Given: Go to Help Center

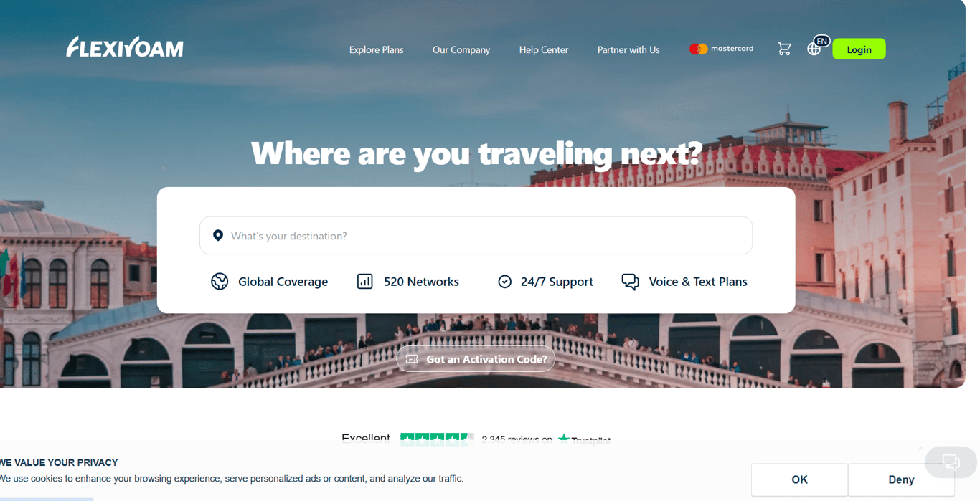Looking at the screenshot, I should pyautogui.click(x=543, y=49).
